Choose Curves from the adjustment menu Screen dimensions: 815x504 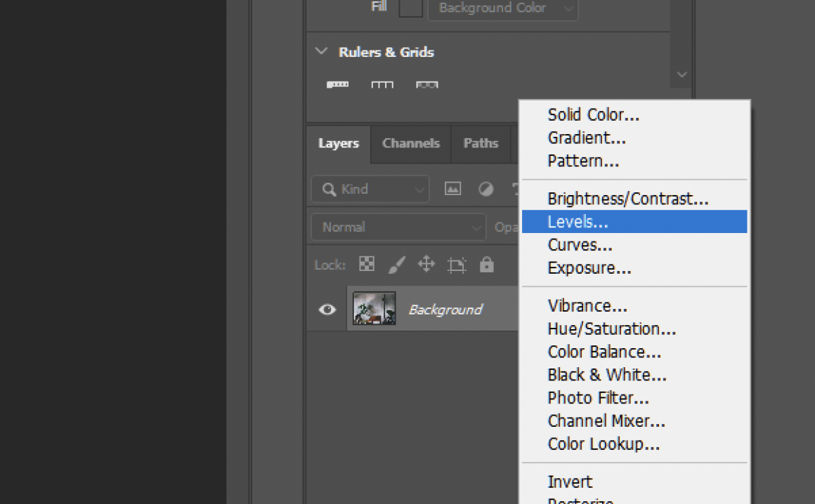click(580, 244)
